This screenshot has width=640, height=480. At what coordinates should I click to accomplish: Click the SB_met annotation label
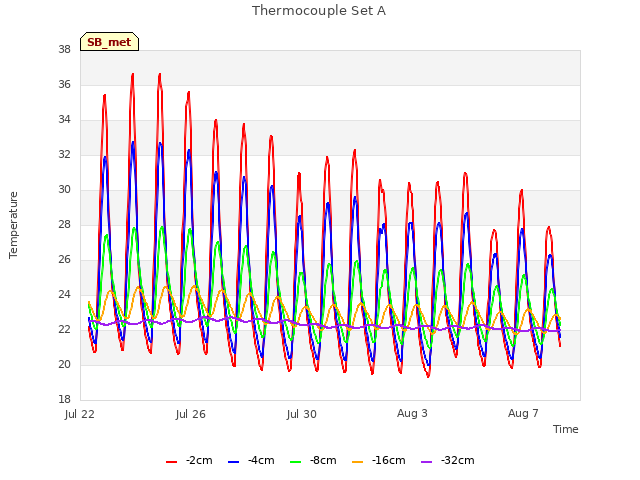coord(109,42)
